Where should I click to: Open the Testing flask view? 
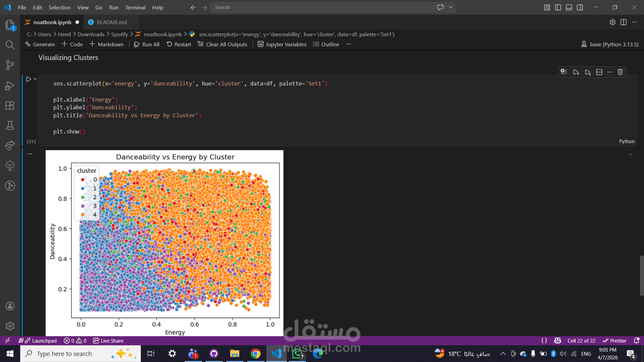pyautogui.click(x=10, y=125)
